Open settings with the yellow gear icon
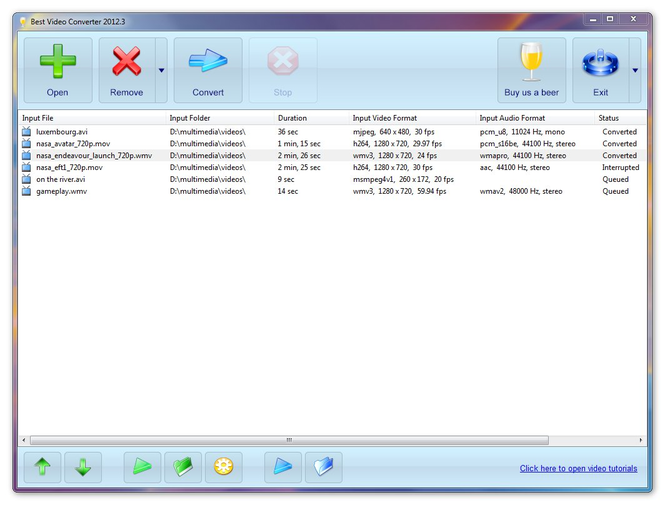This screenshot has width=665, height=505. [x=224, y=467]
